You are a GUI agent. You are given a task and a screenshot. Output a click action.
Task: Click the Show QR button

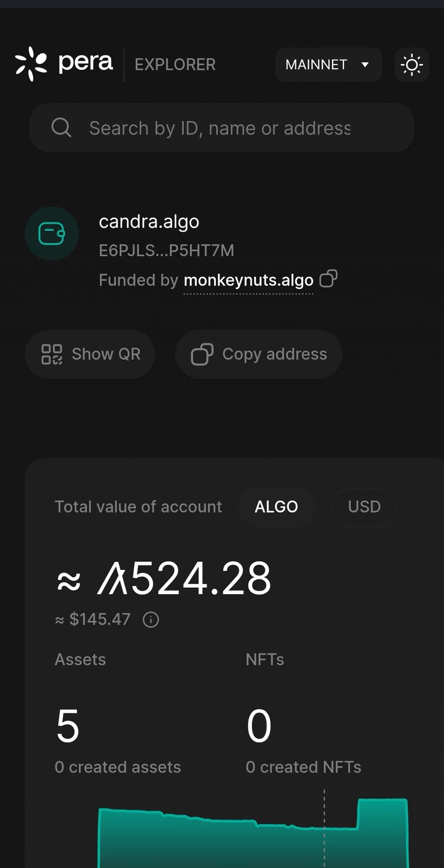click(90, 354)
